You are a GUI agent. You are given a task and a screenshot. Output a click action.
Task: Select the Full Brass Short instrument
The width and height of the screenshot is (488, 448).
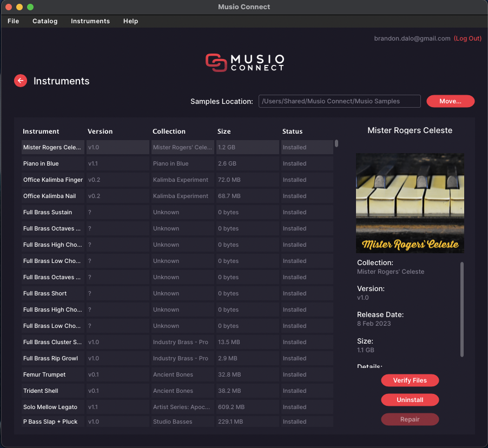click(x=53, y=293)
